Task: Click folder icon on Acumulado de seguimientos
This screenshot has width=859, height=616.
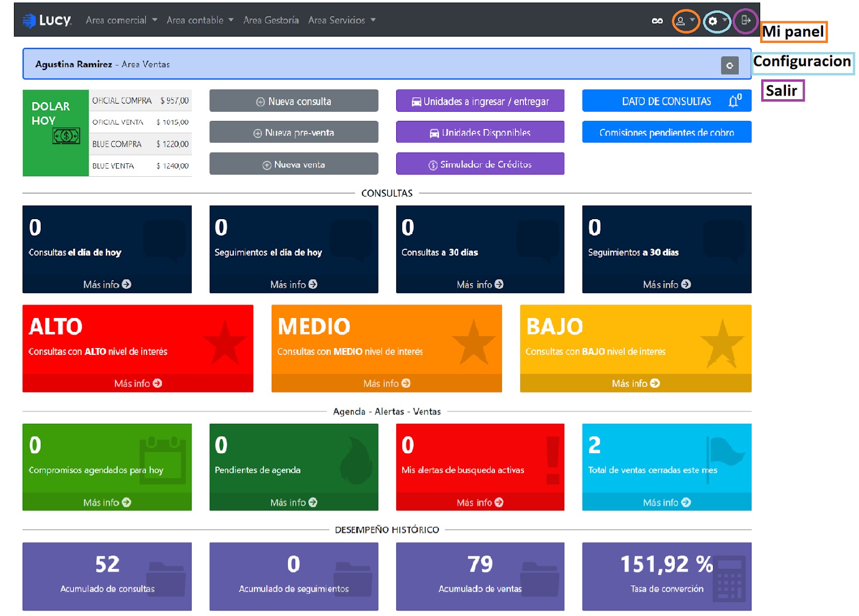Action: tap(353, 579)
